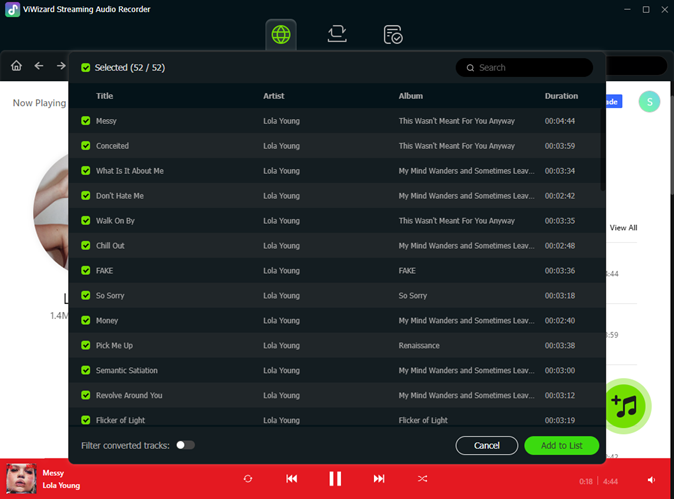The height and width of the screenshot is (499, 674).
Task: Click the Album column header
Action: [411, 96]
